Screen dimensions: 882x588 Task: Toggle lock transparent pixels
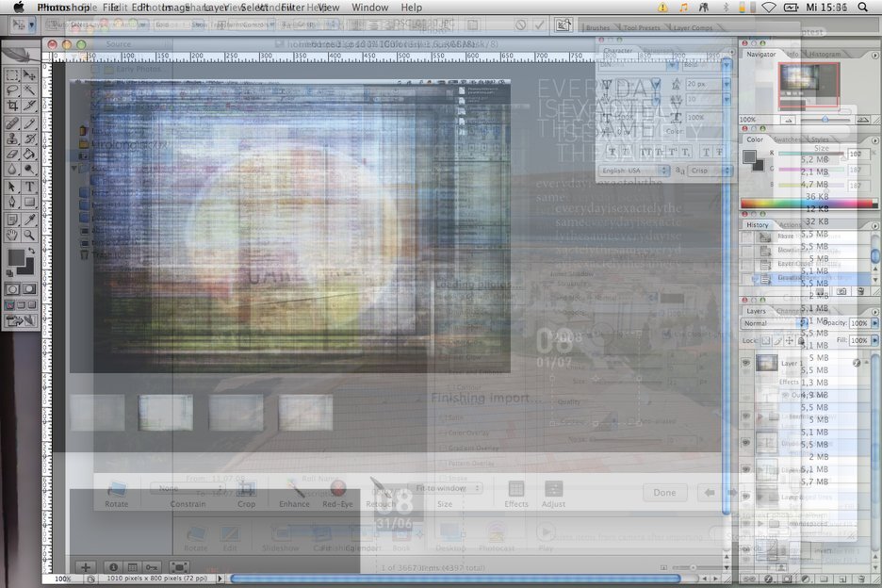point(765,340)
